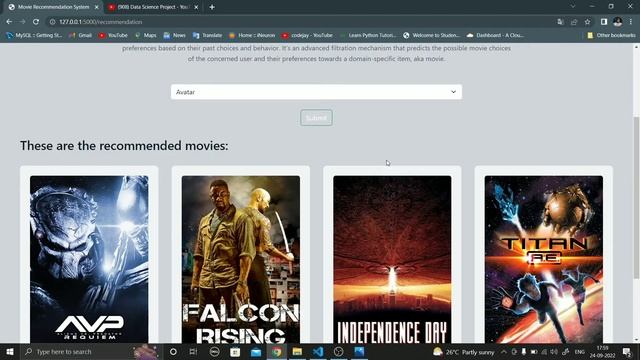Close the Data Science Project YouTube tab
Screen dimensions: 640x360
tap(196, 7)
